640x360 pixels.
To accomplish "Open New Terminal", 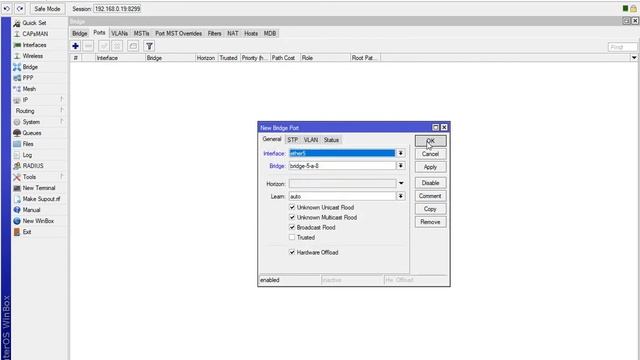I will [x=39, y=188].
